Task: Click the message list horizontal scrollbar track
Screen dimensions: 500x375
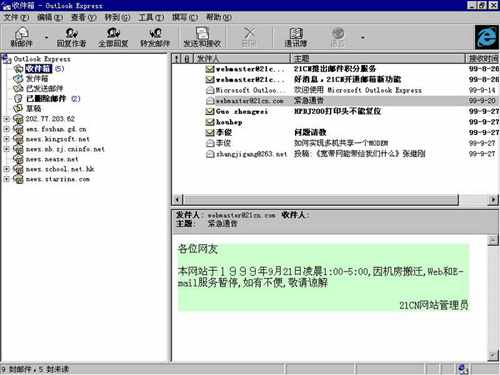Action: tap(475, 200)
